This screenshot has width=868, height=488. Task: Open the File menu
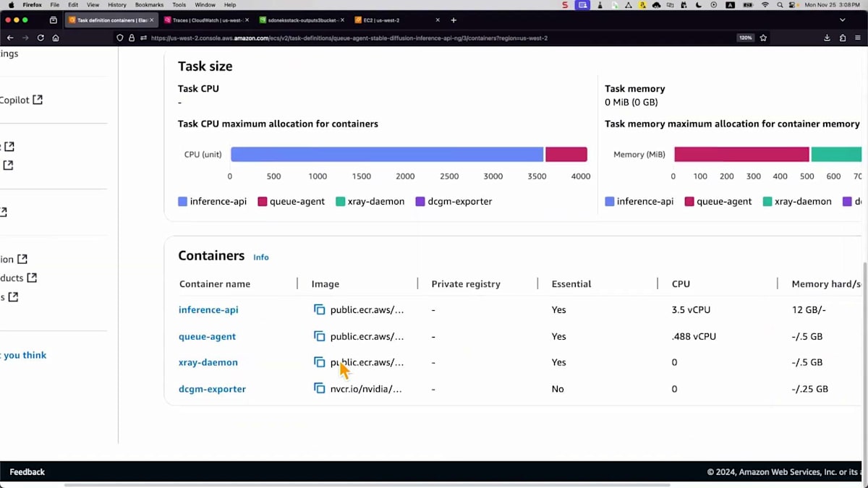(x=54, y=5)
